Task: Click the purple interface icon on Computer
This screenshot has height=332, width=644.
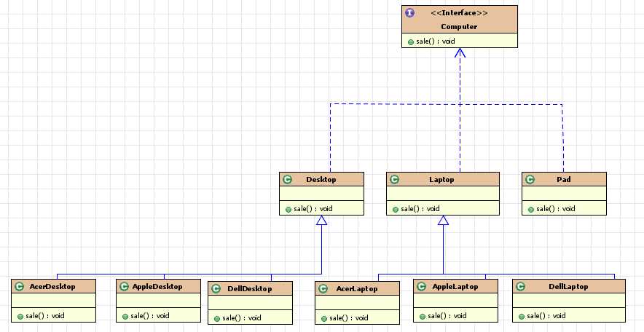Action: pos(409,12)
